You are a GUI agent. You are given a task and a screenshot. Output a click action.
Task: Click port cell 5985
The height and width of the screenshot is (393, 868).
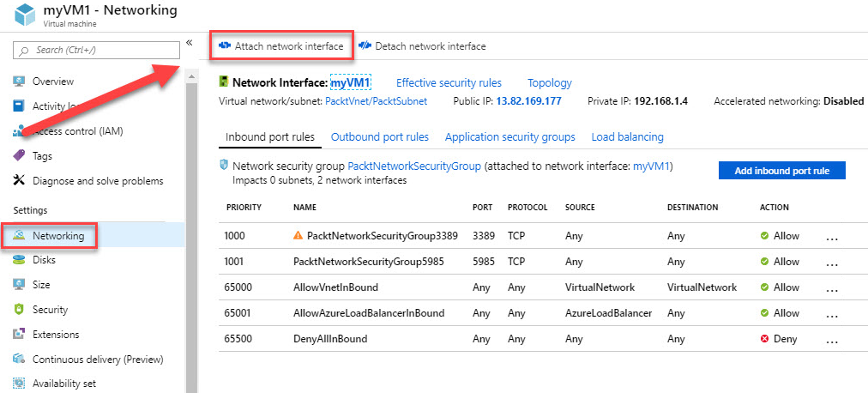pos(484,261)
